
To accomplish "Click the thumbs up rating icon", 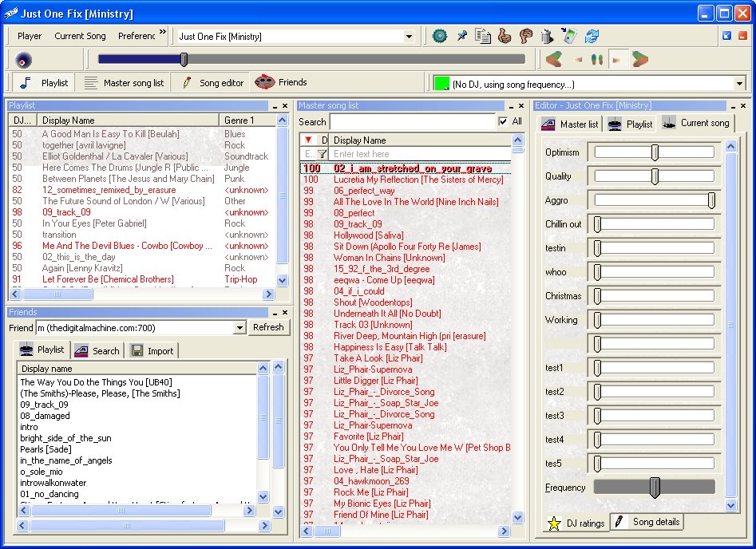I will click(505, 36).
